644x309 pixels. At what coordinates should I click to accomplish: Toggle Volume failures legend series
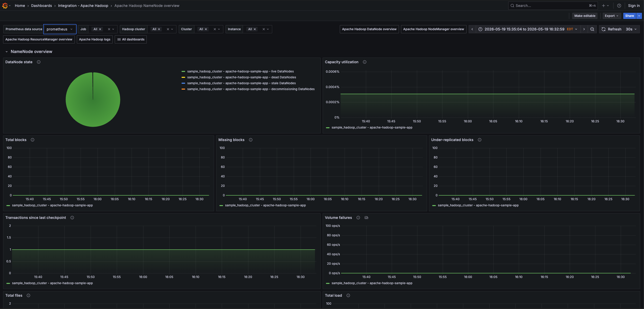[372, 283]
